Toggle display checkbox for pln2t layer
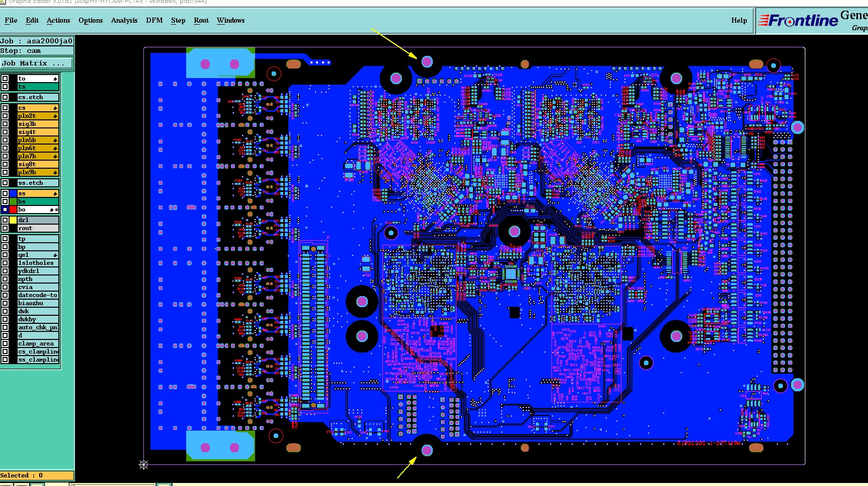This screenshot has height=486, width=868. pos(5,116)
